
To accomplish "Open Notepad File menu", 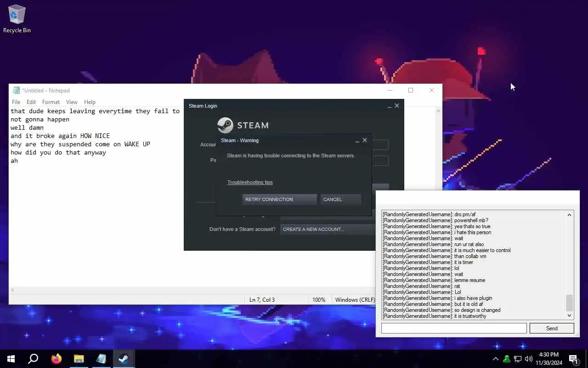I will tap(16, 102).
